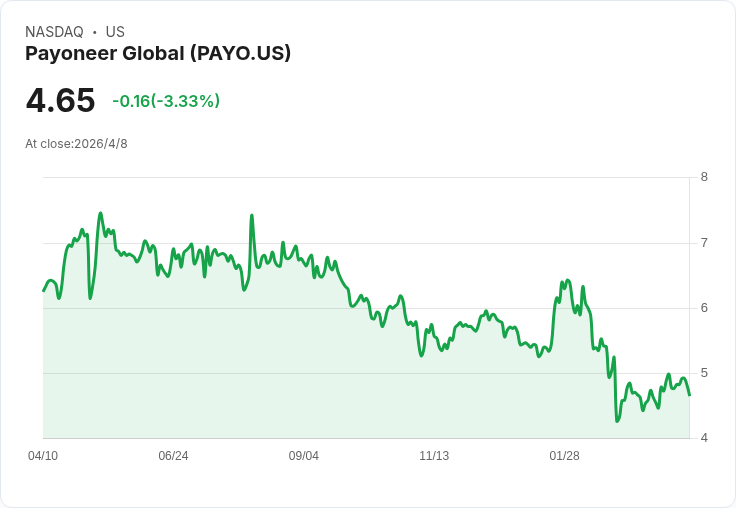
Task: Click the 7 price axis label
Action: point(704,243)
